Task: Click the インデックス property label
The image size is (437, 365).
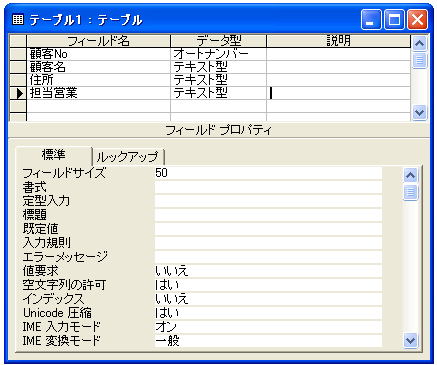Action: click(53, 299)
